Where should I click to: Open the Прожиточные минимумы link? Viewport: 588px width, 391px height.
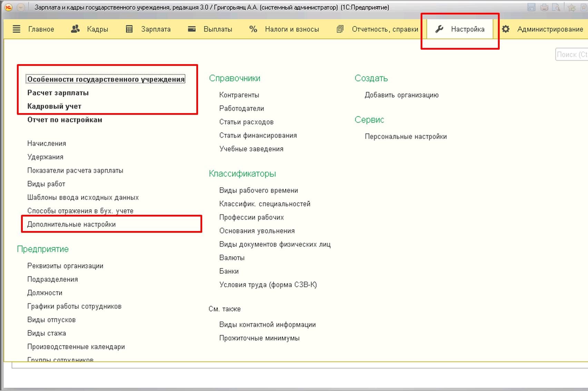tap(259, 338)
